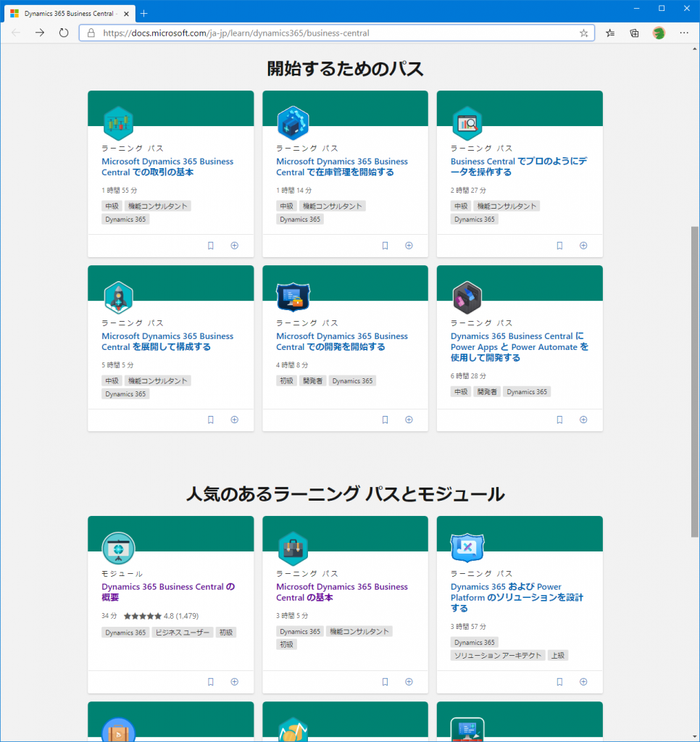The height and width of the screenshot is (742, 700).
Task: Open a new browser tab
Action: click(x=144, y=13)
